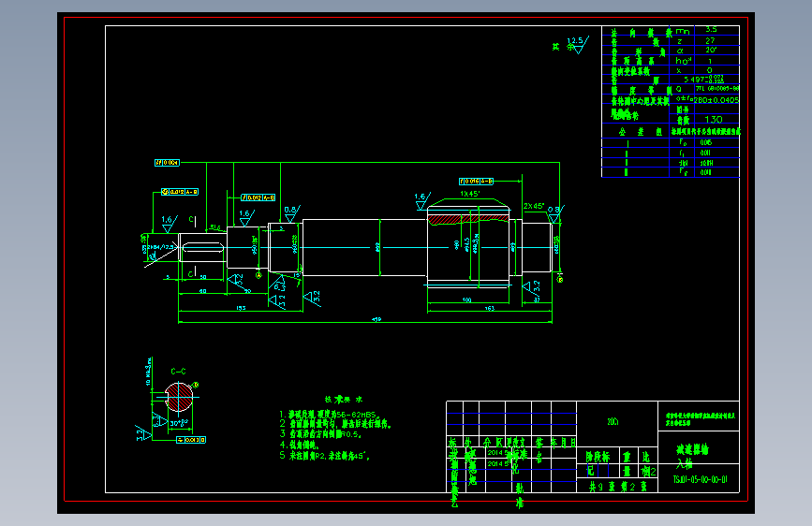Click the 12.5 surface roughness symbol
Image resolution: width=812 pixels, height=526 pixels.
click(578, 45)
